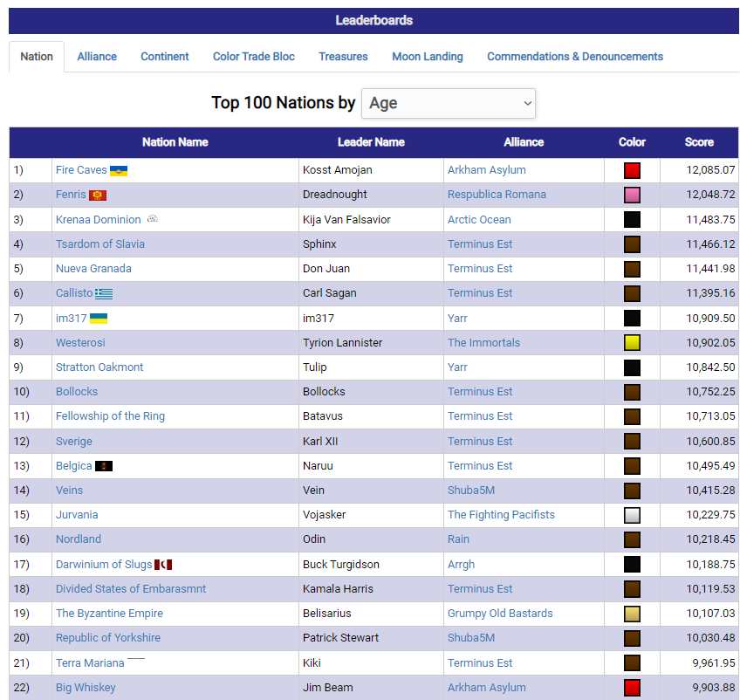The width and height of the screenshot is (740, 700).
Task: Open Shuba5M alliance link in Veins row
Action: click(471, 491)
